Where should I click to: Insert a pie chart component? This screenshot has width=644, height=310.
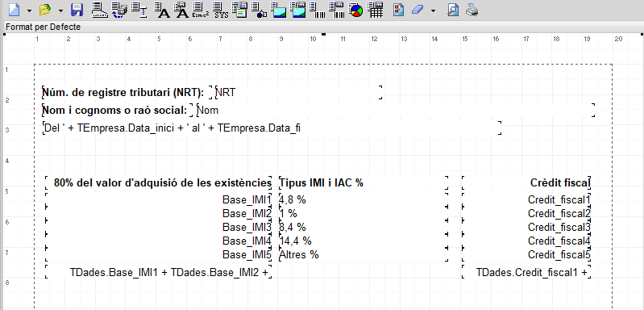(356, 10)
